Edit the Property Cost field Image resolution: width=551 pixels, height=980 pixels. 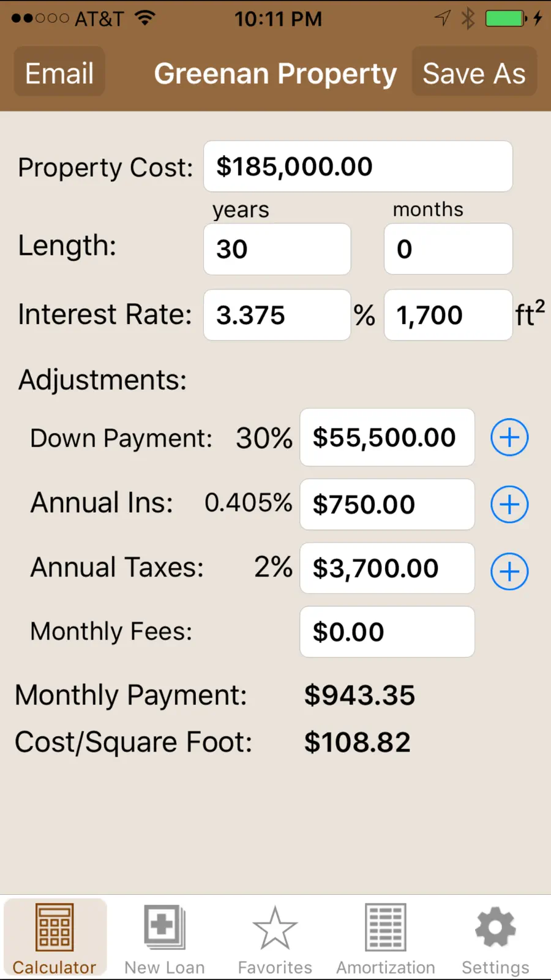(x=358, y=167)
